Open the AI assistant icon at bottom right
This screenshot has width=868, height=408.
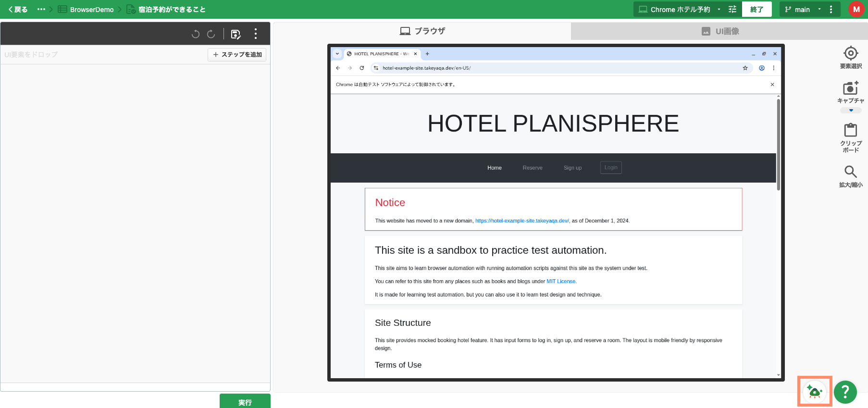[815, 392]
